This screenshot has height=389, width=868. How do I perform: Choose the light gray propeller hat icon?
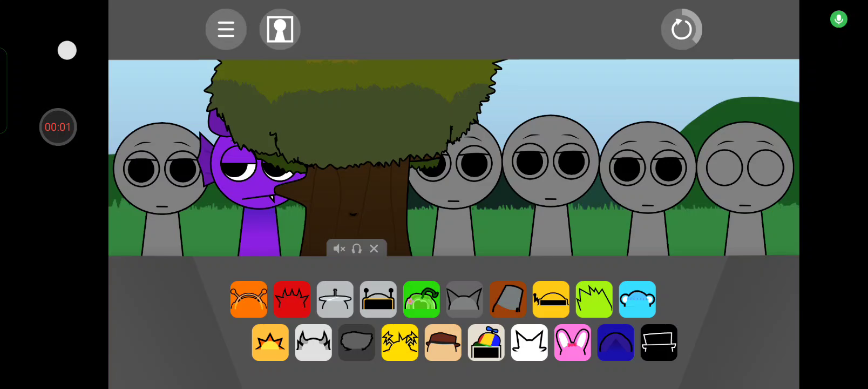point(335,299)
